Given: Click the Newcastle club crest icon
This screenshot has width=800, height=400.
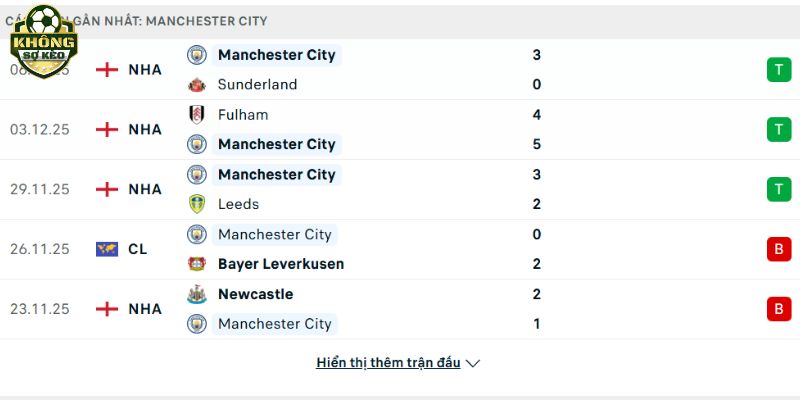Looking at the screenshot, I should click(197, 294).
